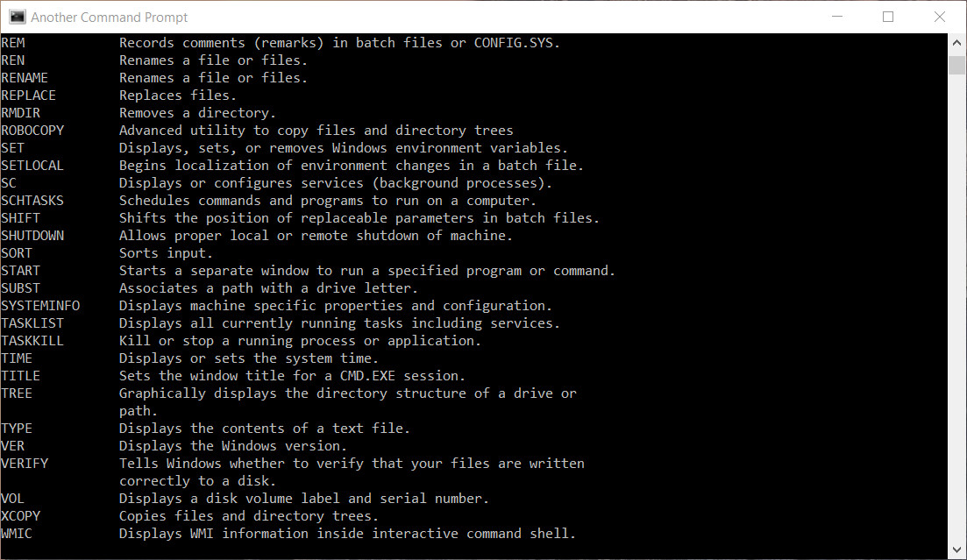Click the vertical scrollbar thumb

pos(956,65)
